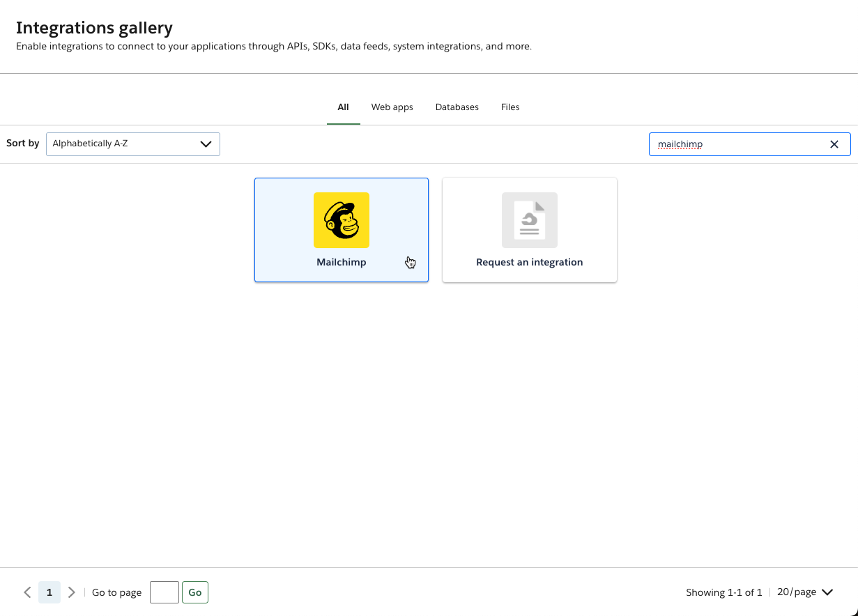Click the Go to page input field
Image resolution: width=858 pixels, height=616 pixels.
tap(164, 592)
